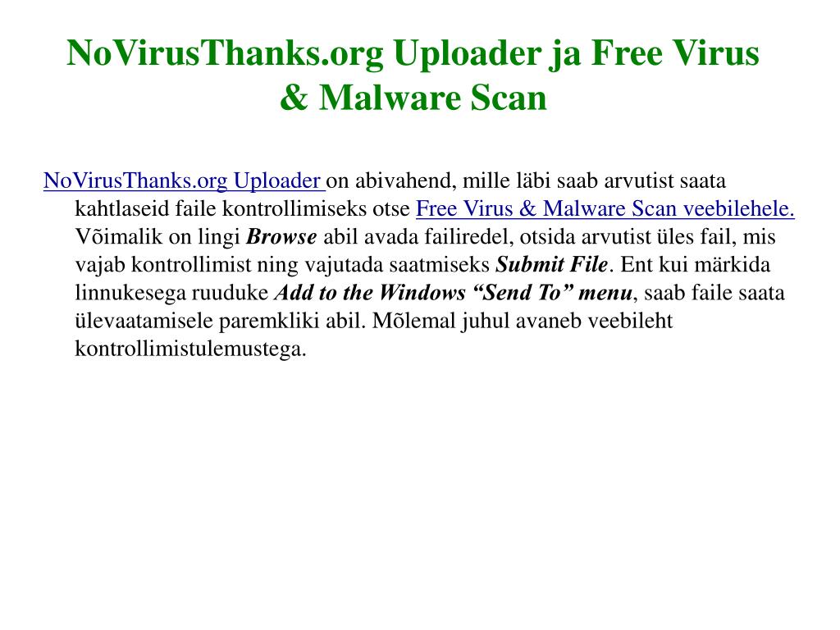Click the word Võimalik

[x=118, y=237]
